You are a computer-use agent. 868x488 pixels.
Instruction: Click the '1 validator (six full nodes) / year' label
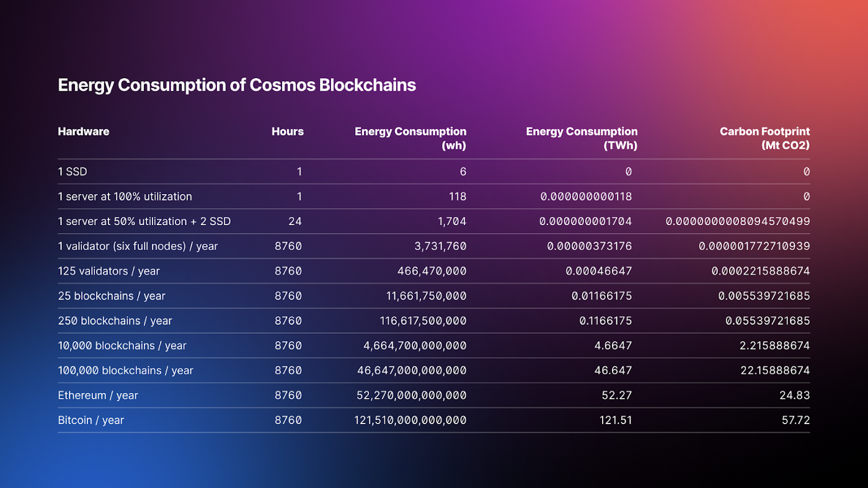138,246
